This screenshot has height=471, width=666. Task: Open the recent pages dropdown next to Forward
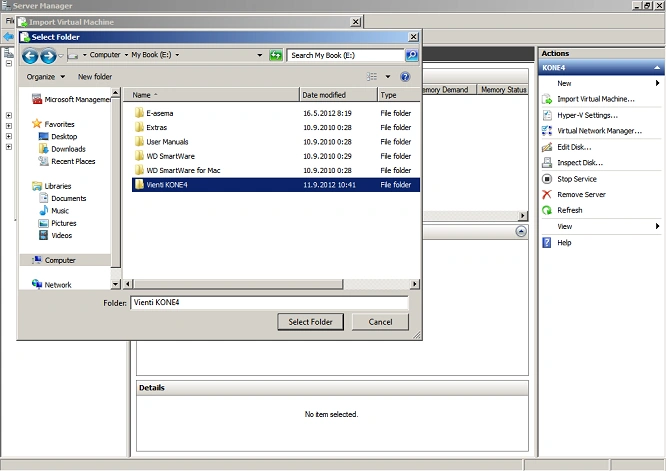pos(61,56)
